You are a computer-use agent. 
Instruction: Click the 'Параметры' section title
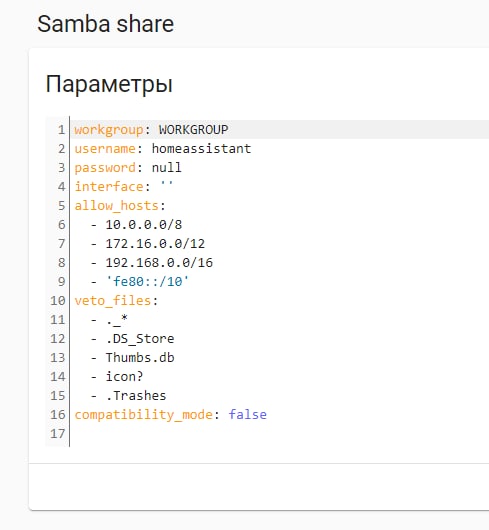click(109, 84)
